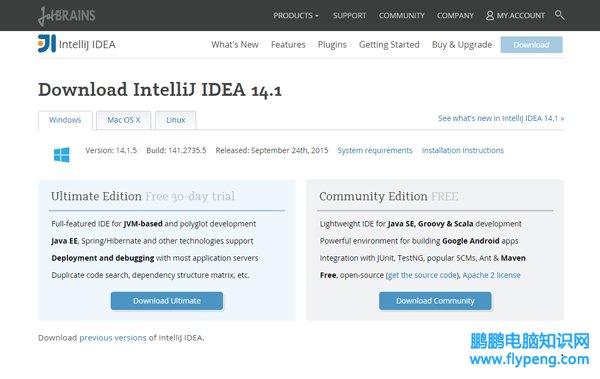Open the Community menu
Screen dimensions: 600x379
tap(402, 16)
